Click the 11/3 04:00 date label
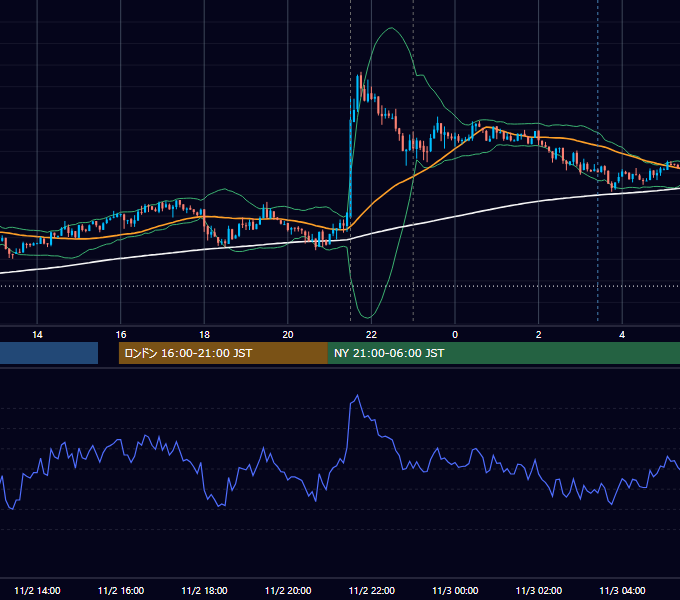 pos(622,590)
